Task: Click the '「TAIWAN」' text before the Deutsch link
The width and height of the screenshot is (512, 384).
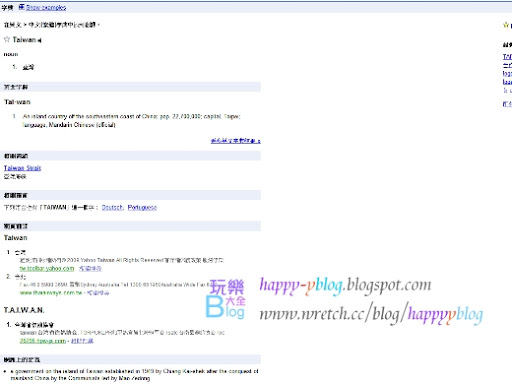Action: point(54,207)
